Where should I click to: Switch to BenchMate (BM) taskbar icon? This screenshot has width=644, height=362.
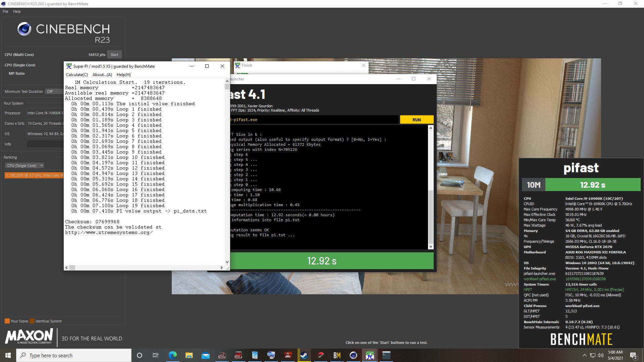337,355
